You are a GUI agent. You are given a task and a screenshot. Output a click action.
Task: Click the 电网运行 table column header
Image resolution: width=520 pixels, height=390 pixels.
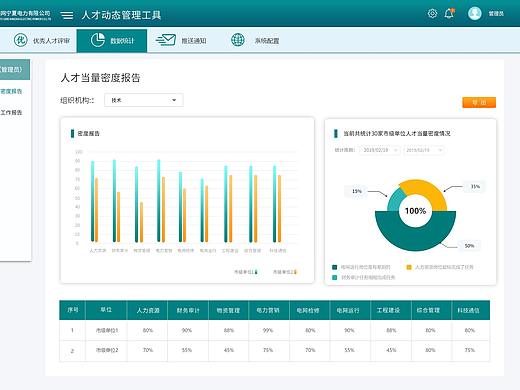349,310
